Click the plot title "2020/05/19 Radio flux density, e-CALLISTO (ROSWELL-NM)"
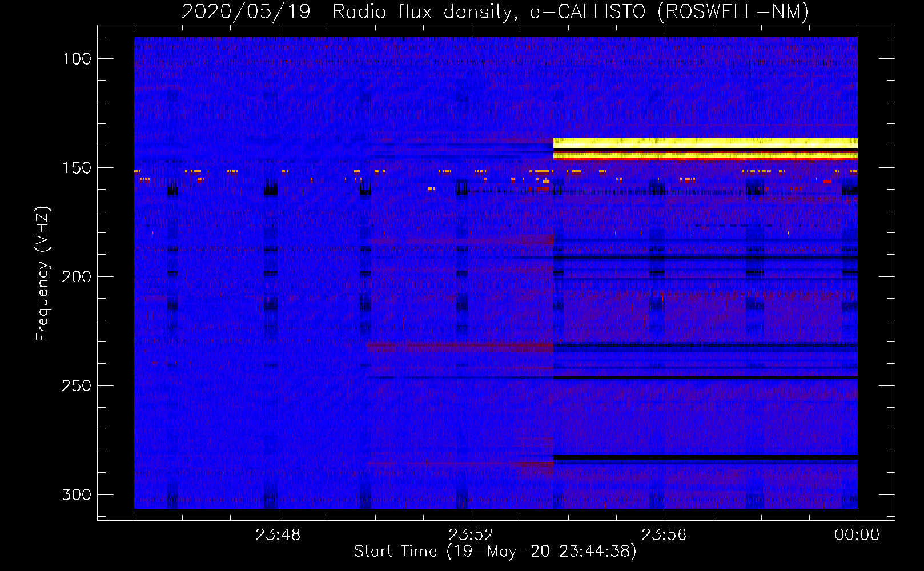Viewport: 924px width, 571px height. coord(495,11)
